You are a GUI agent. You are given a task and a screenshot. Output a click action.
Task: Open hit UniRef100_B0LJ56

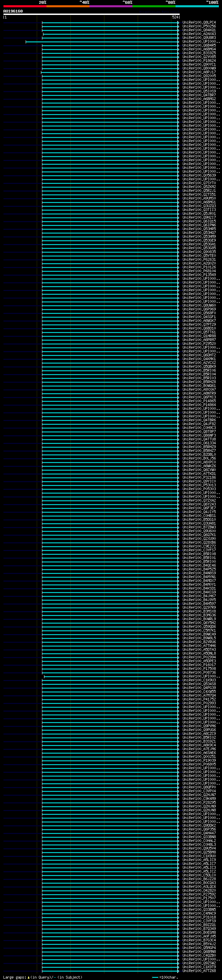199,458
